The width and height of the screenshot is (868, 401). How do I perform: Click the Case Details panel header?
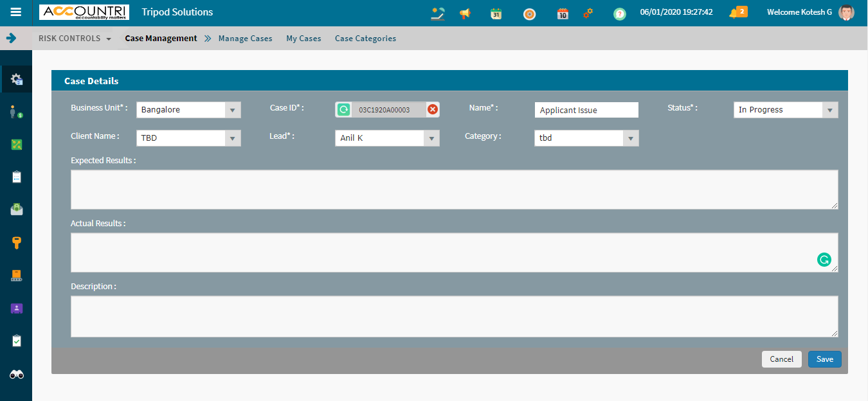coord(449,81)
